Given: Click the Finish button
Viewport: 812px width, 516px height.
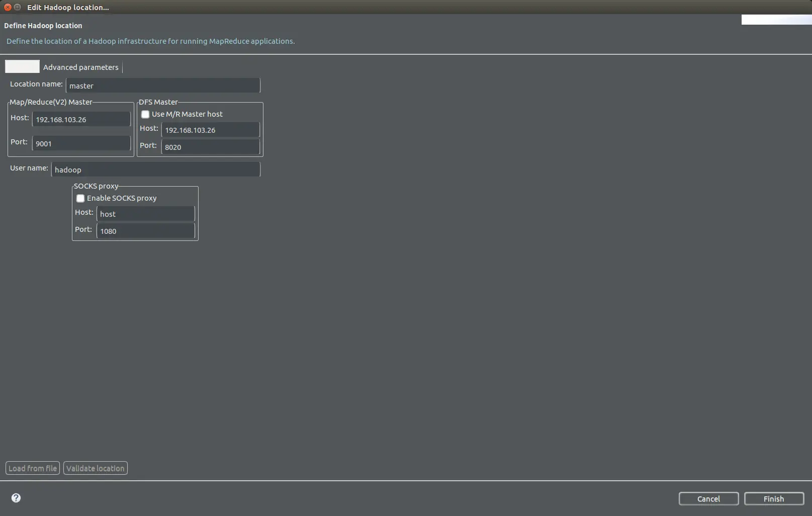Looking at the screenshot, I should [774, 499].
